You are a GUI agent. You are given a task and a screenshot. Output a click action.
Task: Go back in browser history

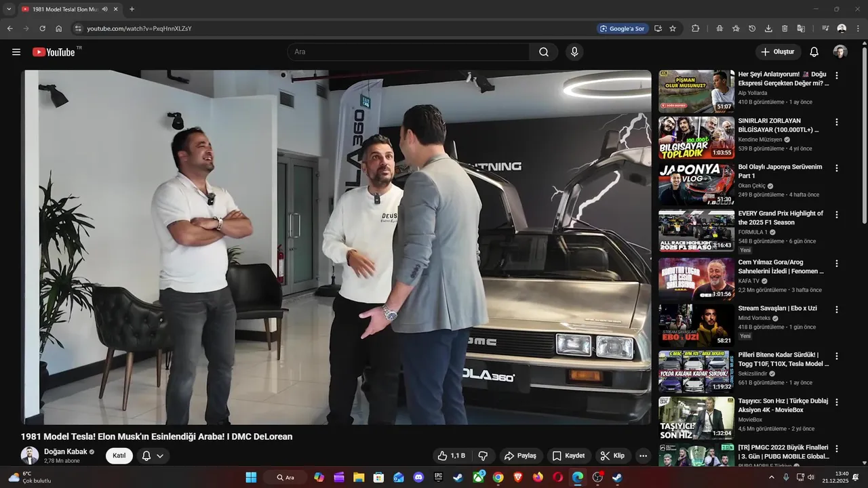[9, 28]
